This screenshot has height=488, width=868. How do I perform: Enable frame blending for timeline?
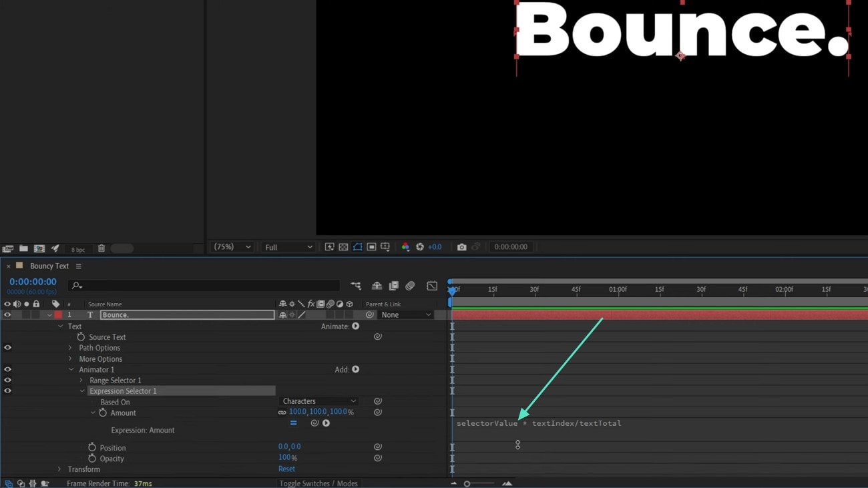[394, 286]
